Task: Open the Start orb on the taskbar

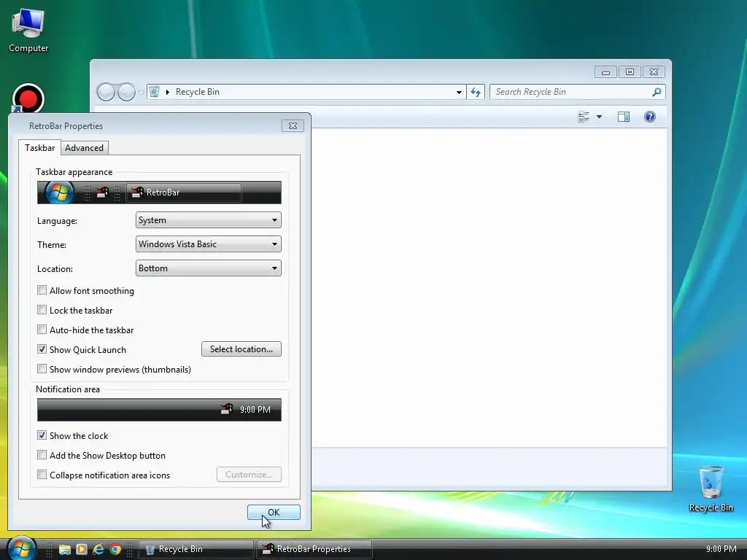Action: pyautogui.click(x=21, y=548)
